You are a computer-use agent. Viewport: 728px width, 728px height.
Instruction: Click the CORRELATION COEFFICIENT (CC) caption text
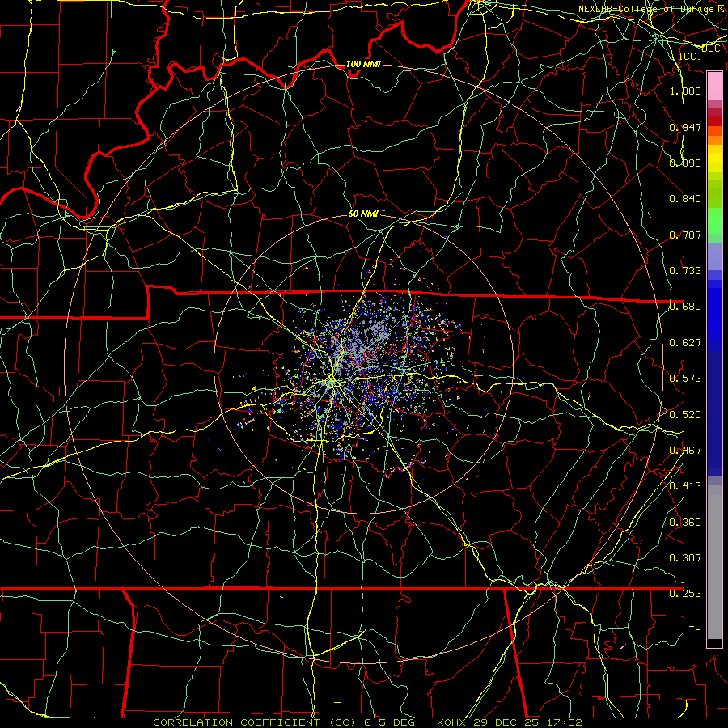click(x=255, y=722)
